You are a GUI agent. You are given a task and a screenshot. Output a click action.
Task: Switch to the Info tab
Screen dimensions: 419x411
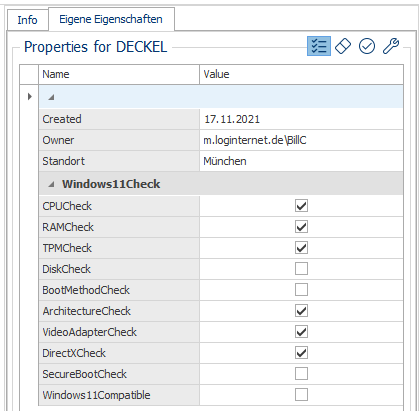point(27,20)
